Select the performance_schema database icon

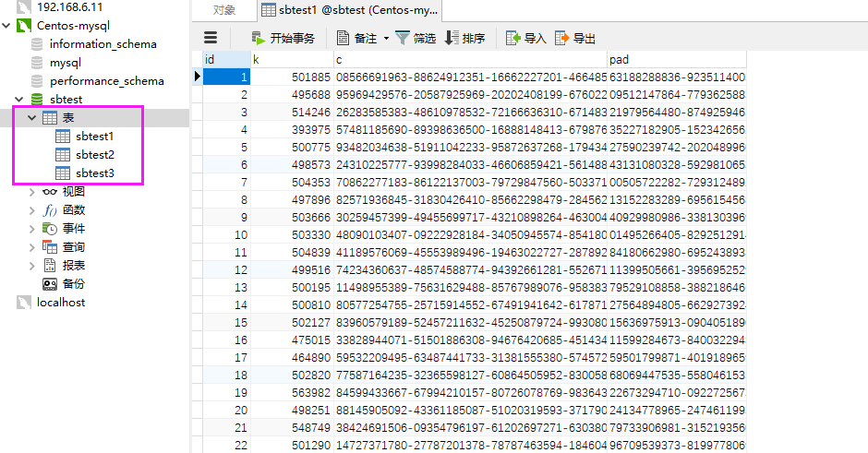pyautogui.click(x=37, y=81)
